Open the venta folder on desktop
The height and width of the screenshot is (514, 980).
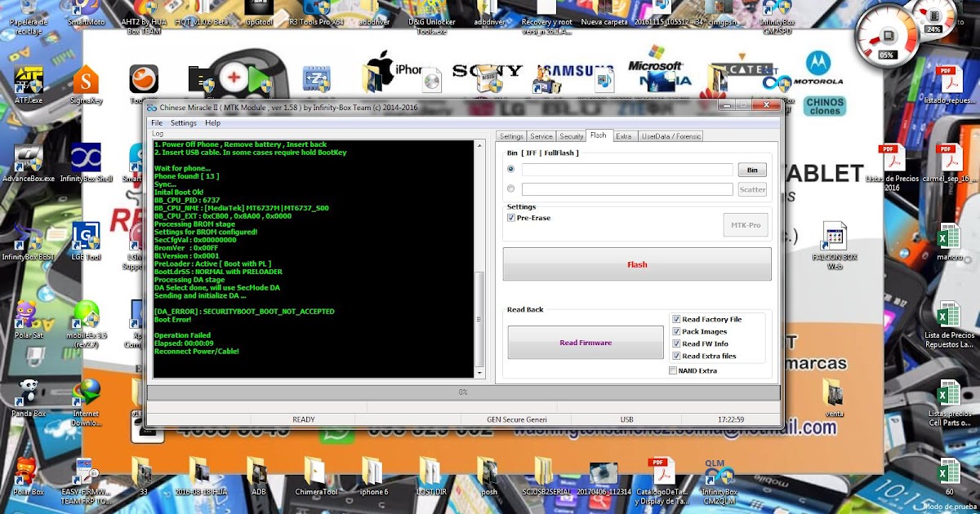coord(835,397)
